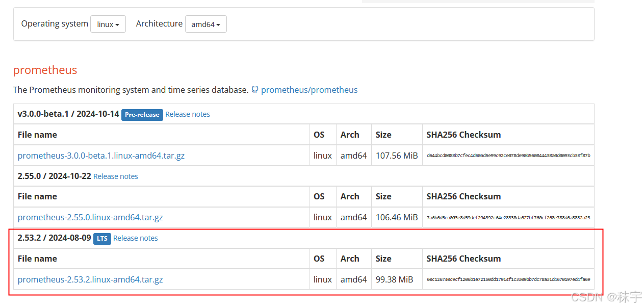Image resolution: width=644 pixels, height=308 pixels.
Task: Select the checksum for the 2.53.2 file
Action: 508,279
